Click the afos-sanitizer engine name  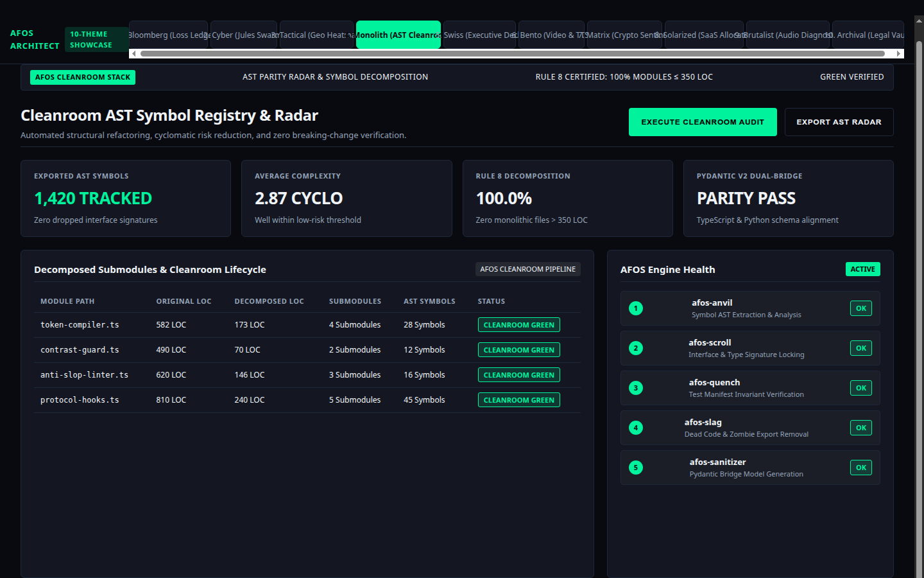click(x=717, y=462)
